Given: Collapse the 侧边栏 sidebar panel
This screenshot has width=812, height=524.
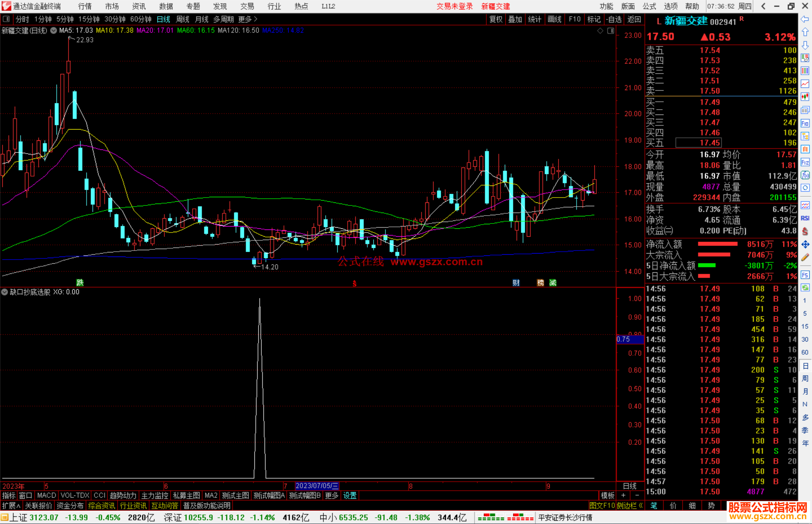Looking at the screenshot, I should point(629,506).
